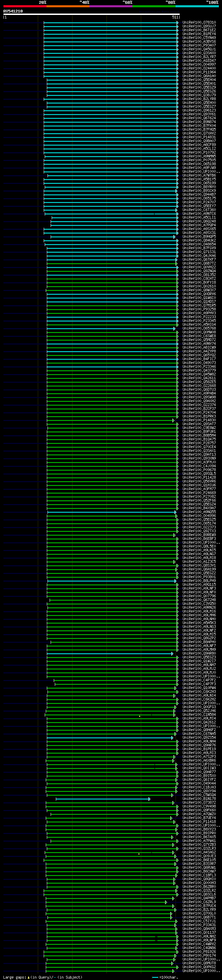The height and width of the screenshot is (980, 222).
Task: Select hit label UniRef100_P09678
Action: pyautogui.click(x=199, y=470)
